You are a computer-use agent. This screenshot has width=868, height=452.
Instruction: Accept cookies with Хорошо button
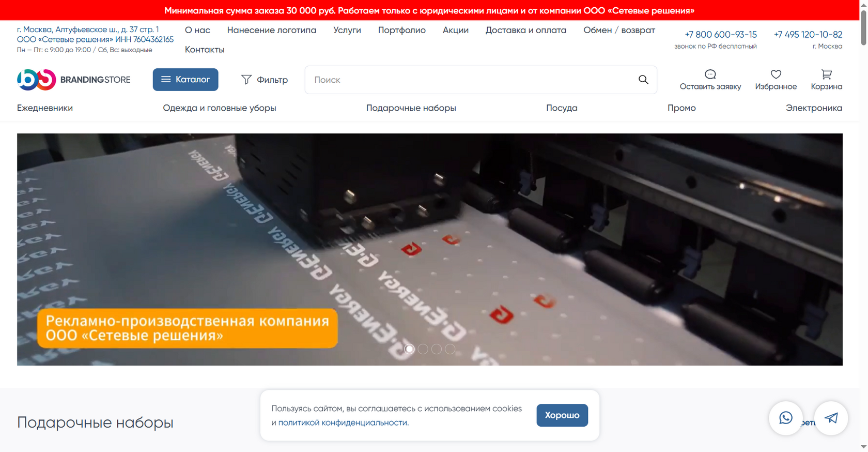(x=562, y=415)
